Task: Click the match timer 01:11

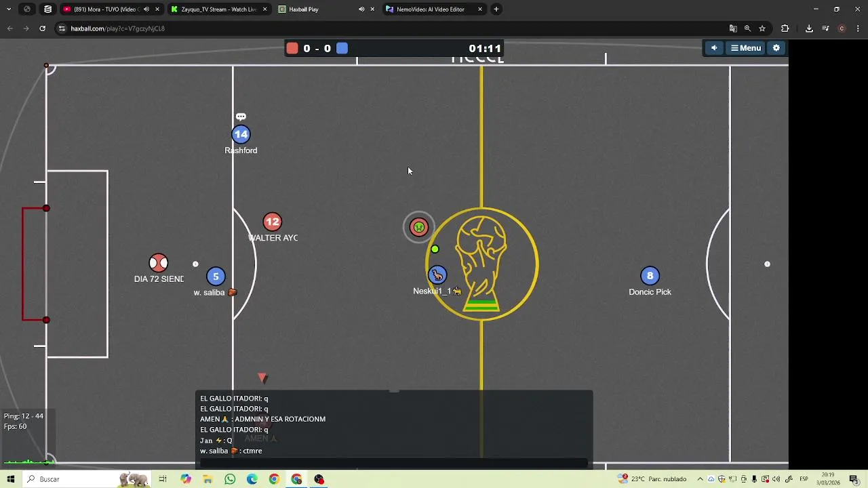Action: 485,48
